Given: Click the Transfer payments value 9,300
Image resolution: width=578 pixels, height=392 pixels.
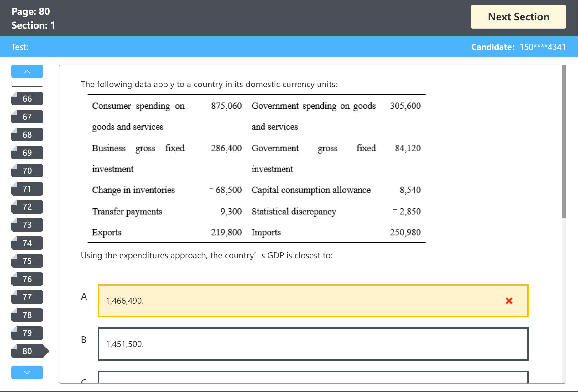Looking at the screenshot, I should [x=231, y=212].
